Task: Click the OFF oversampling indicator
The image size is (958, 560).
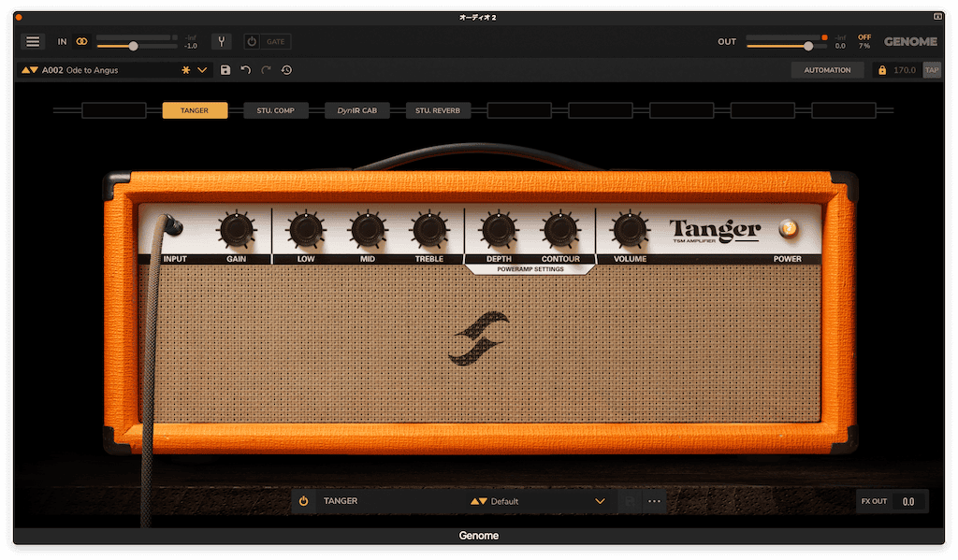Action: click(x=864, y=37)
